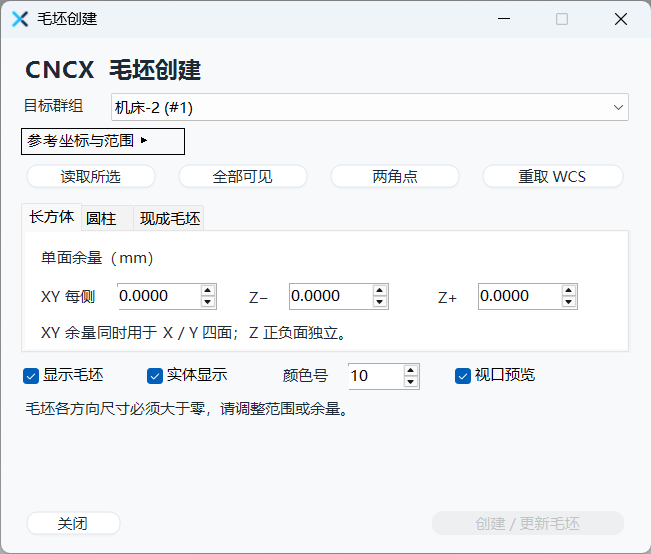Close the 毛坯创建 window
The width and height of the screenshot is (651, 554).
[x=621, y=19]
